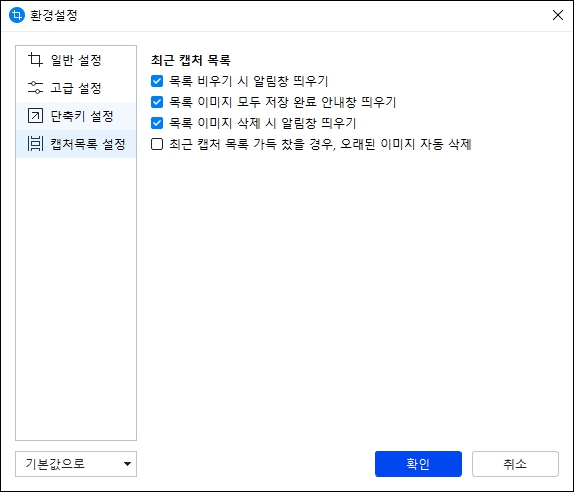
Task: Switch to the 고급 설정 tab
Action: pos(76,88)
